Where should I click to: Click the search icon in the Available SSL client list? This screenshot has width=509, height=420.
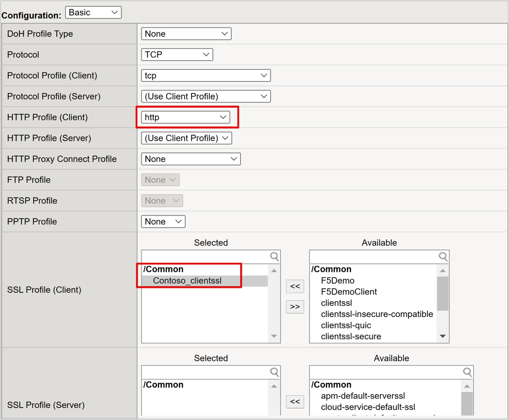click(x=443, y=256)
